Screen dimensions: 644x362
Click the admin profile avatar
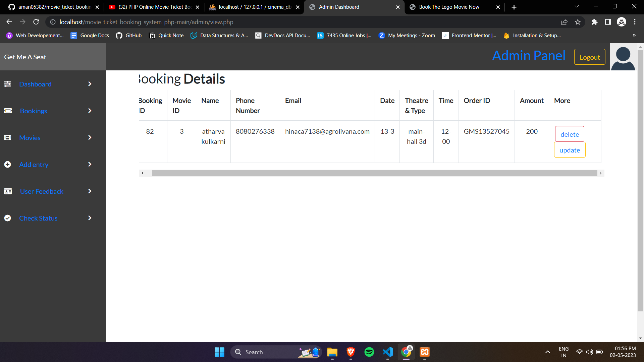[x=623, y=57]
